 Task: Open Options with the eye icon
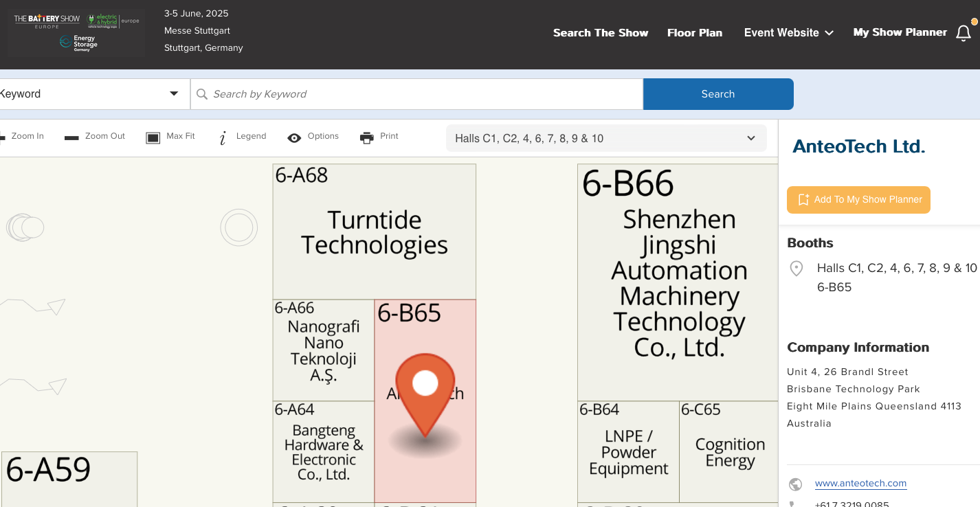tap(294, 137)
